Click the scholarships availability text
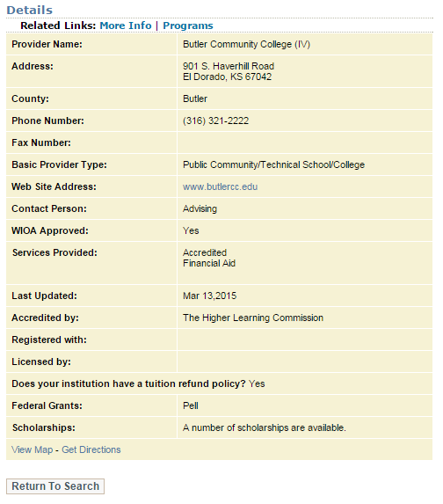This screenshot has width=443, height=504. (265, 427)
